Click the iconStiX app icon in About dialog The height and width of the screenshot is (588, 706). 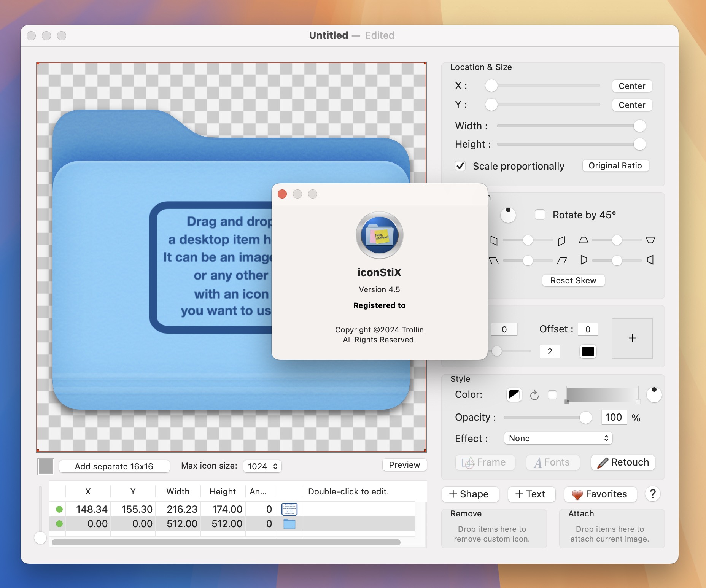tap(379, 235)
